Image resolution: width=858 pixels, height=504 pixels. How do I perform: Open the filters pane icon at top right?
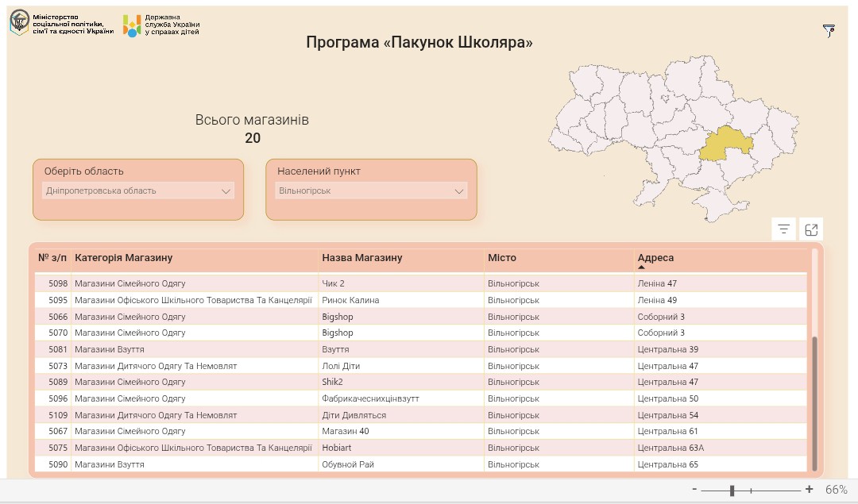pos(829,31)
